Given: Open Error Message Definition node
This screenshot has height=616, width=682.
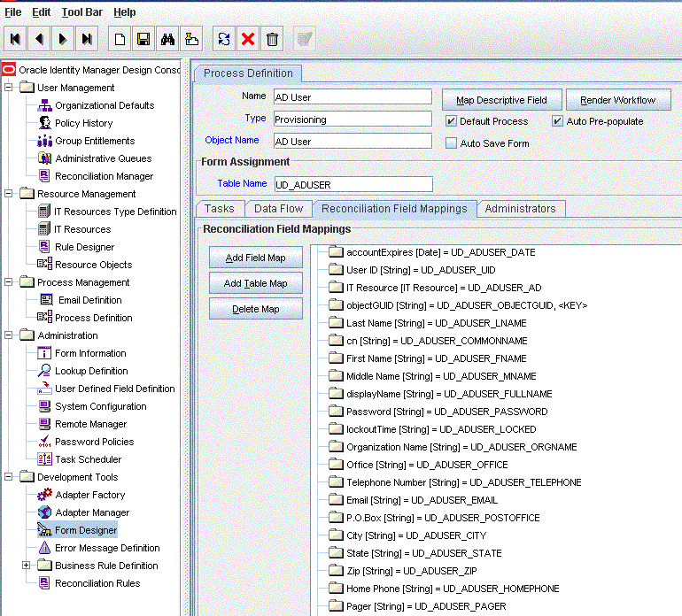Looking at the screenshot, I should click(98, 548).
